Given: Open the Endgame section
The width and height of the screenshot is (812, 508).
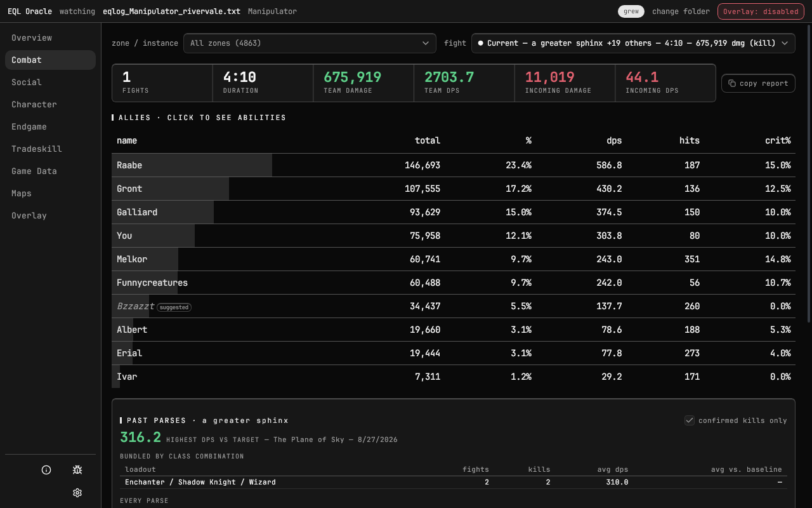Looking at the screenshot, I should tap(50, 126).
